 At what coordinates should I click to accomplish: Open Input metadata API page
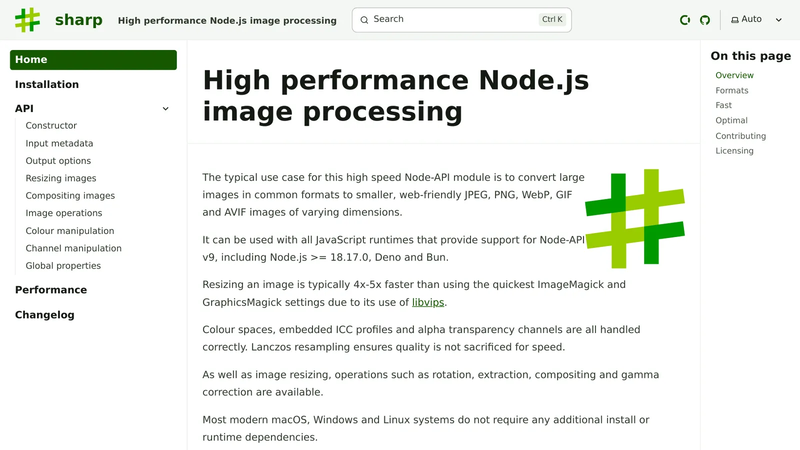pos(59,143)
